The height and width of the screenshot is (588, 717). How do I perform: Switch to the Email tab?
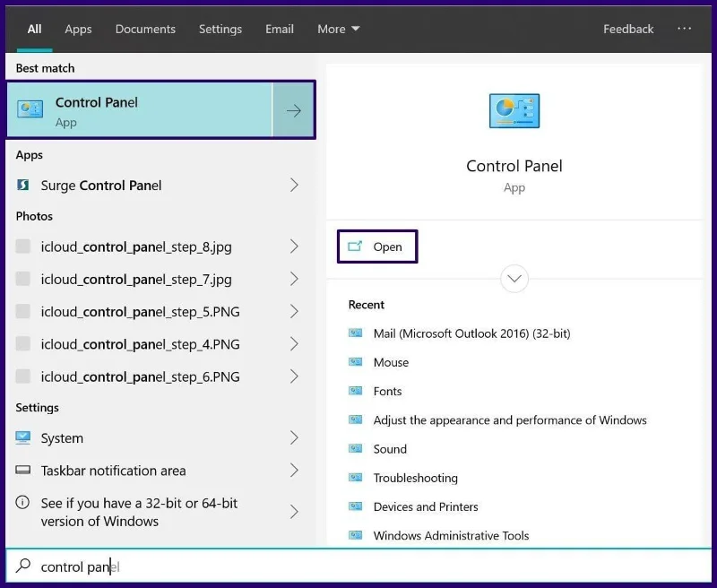[x=280, y=29]
